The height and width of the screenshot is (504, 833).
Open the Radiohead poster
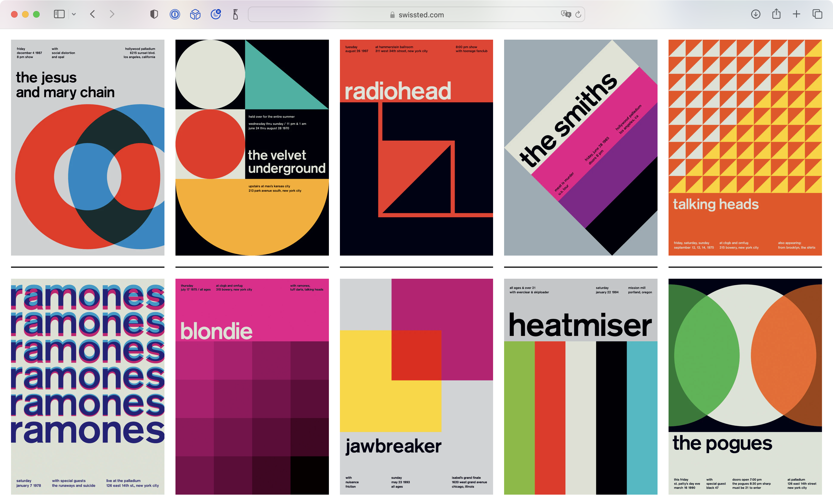click(416, 147)
